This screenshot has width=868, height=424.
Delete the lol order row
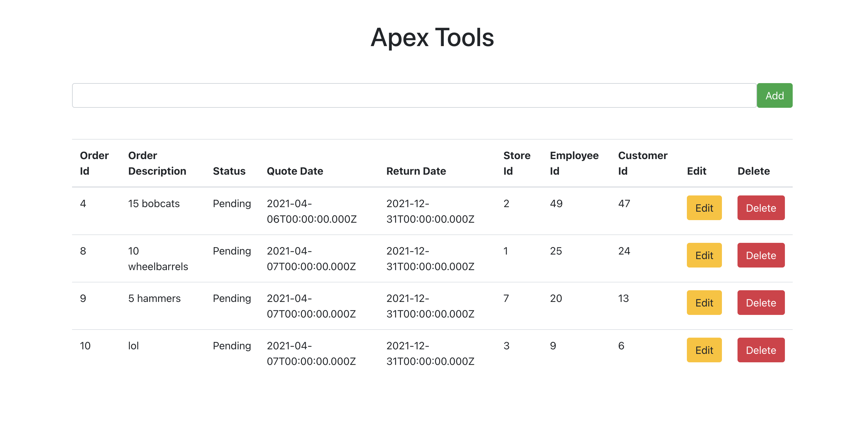[761, 350]
